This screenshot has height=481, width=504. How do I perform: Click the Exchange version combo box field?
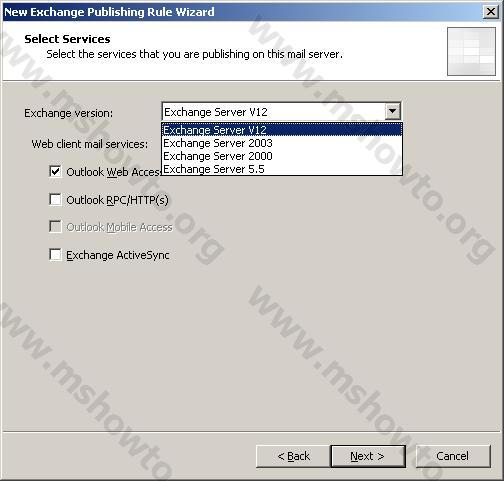281,112
